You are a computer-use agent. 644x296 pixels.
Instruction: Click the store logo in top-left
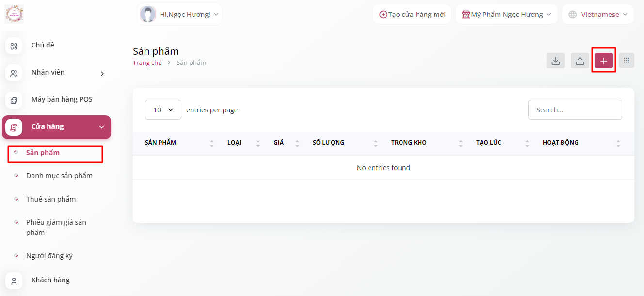tap(14, 14)
